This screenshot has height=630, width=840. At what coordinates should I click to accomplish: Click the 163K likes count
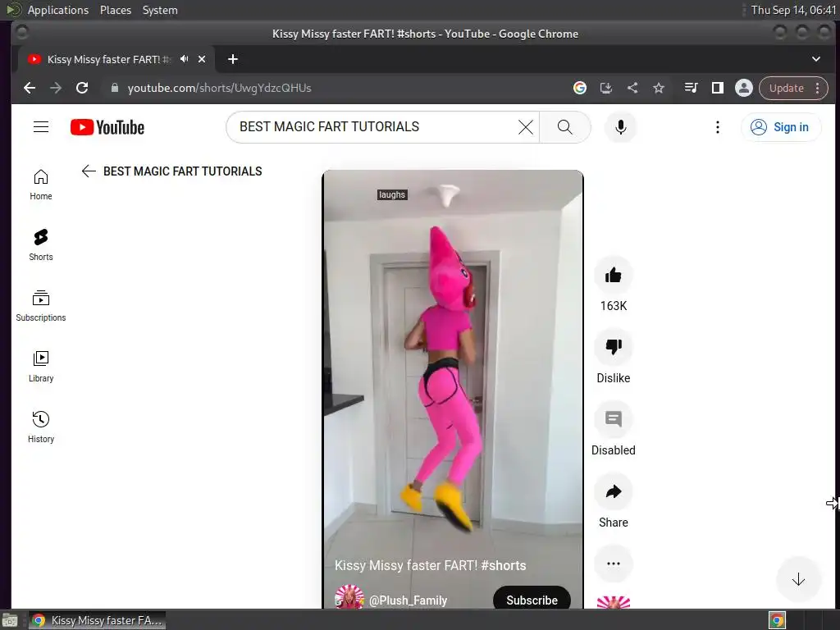(x=614, y=306)
